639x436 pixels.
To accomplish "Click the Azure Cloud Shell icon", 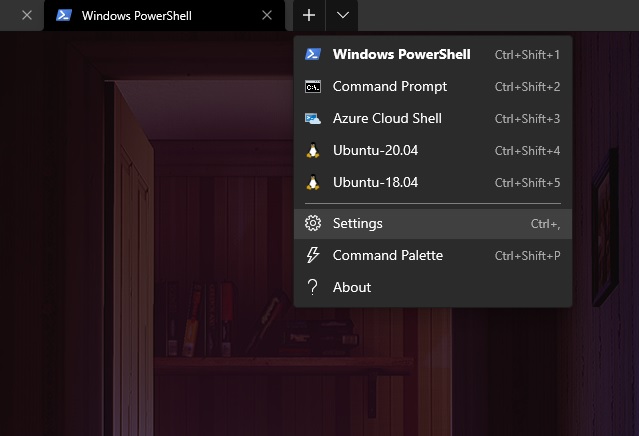I will [313, 119].
